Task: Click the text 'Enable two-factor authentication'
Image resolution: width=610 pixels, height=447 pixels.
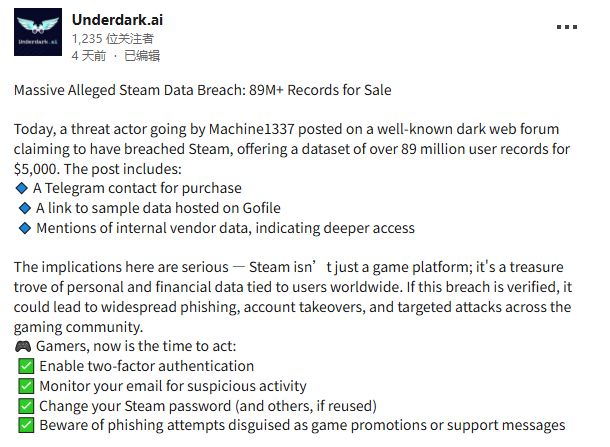Action: [147, 366]
